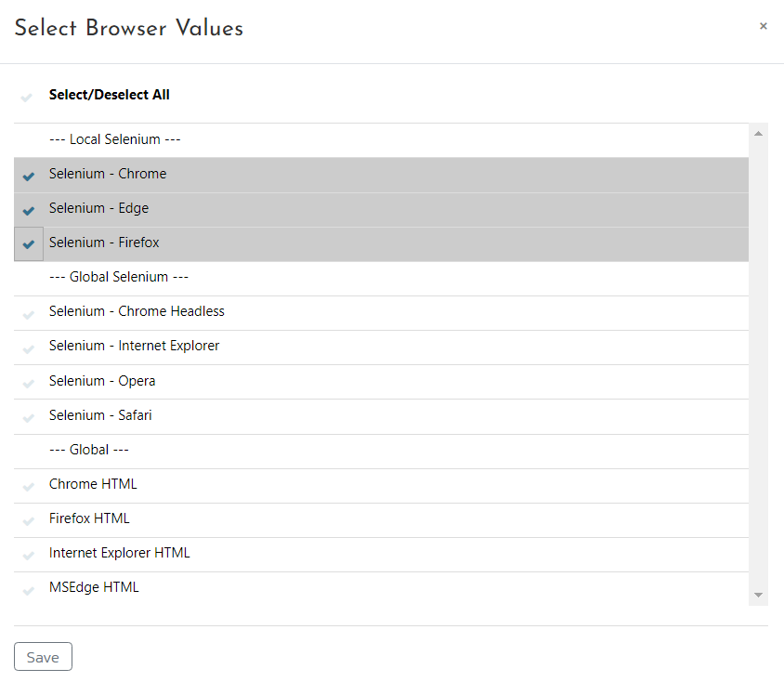Check the Firefox HTML checkmark icon
Screen dimensions: 784x682
[x=29, y=520]
